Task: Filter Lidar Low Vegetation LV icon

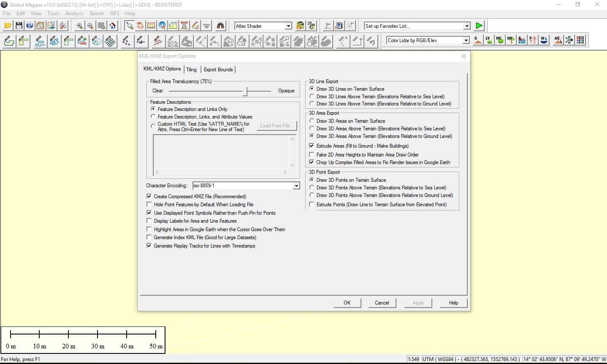Action: point(488,40)
